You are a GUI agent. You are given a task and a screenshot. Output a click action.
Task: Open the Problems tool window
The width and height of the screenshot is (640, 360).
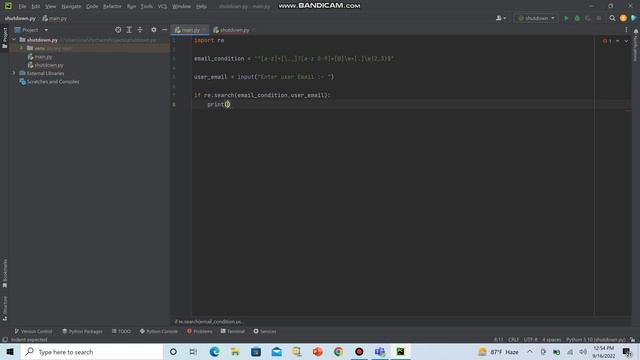tap(200, 331)
